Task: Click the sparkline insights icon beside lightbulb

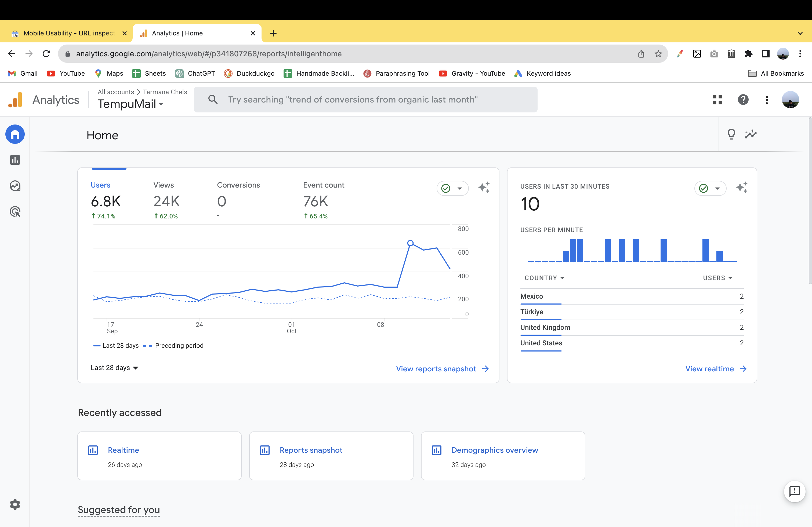Action: click(751, 134)
